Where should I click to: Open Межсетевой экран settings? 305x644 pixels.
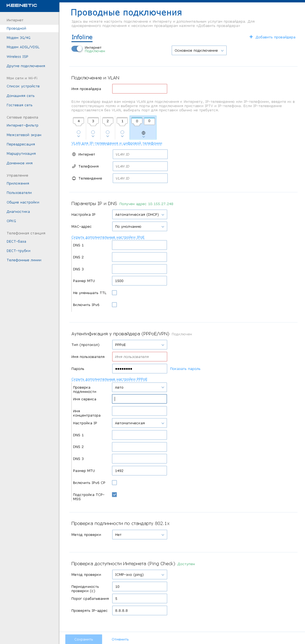point(24,135)
